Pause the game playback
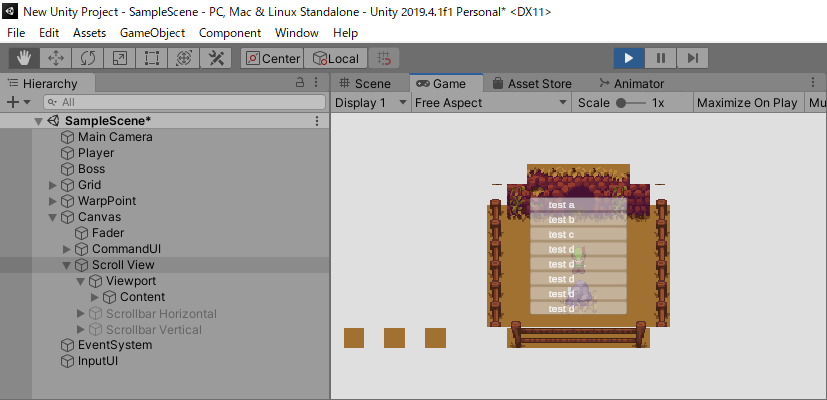This screenshot has height=400, width=827. pos(660,58)
